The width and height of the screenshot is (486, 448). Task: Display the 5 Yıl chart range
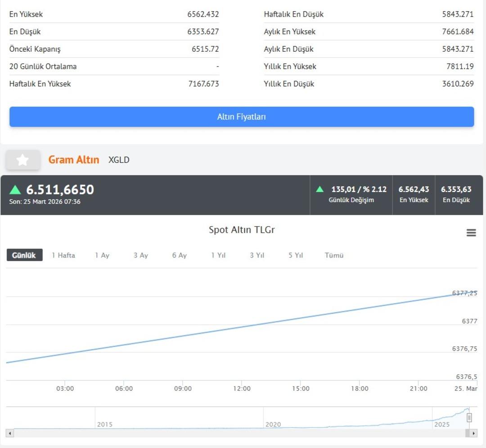click(x=296, y=255)
